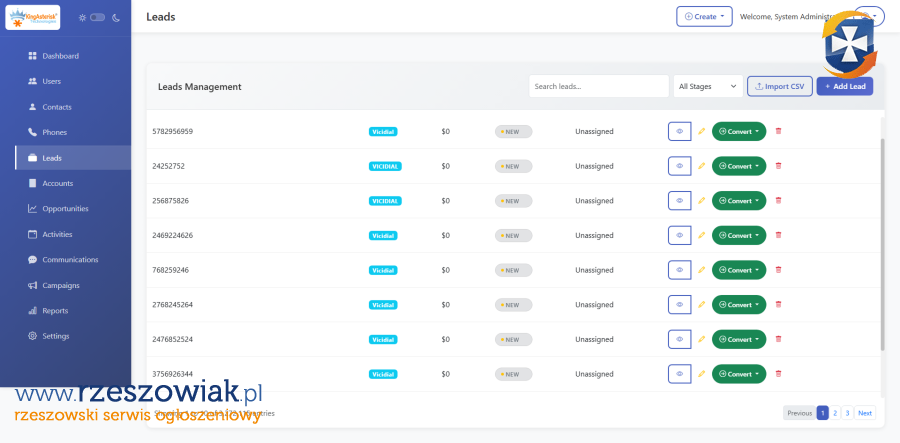Click the pencil edit icon for lead 5782956959
Screen dimensions: 900x443
click(x=701, y=131)
